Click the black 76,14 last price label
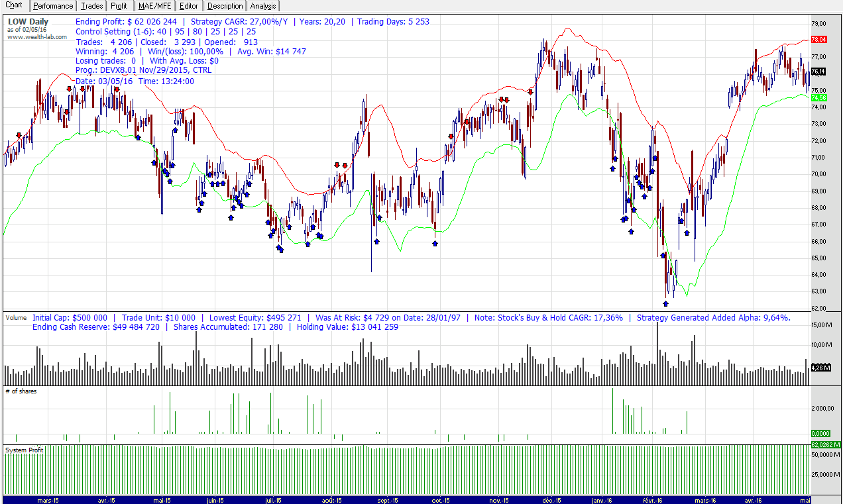The width and height of the screenshot is (843, 504). click(x=818, y=72)
